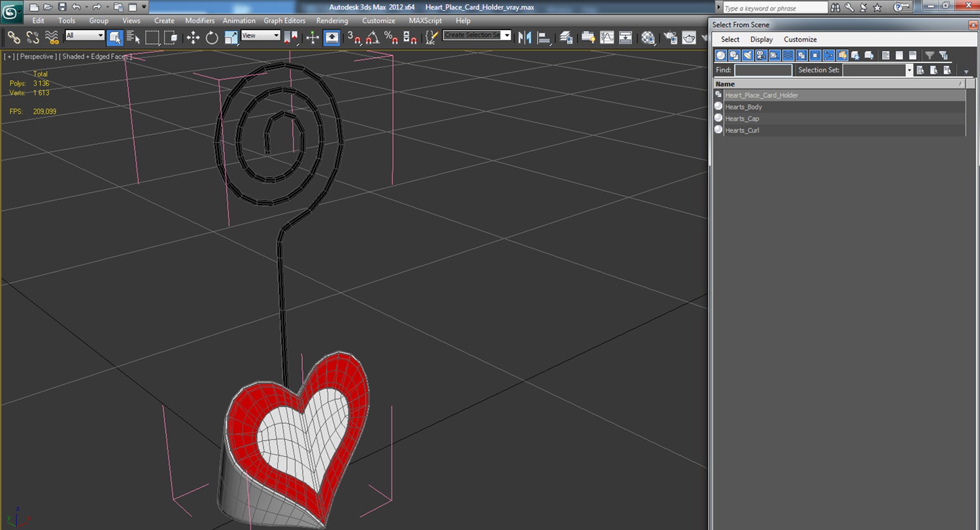This screenshot has width=980, height=530.
Task: Click the Save File icon in the quick access toolbar
Action: pyautogui.click(x=62, y=7)
